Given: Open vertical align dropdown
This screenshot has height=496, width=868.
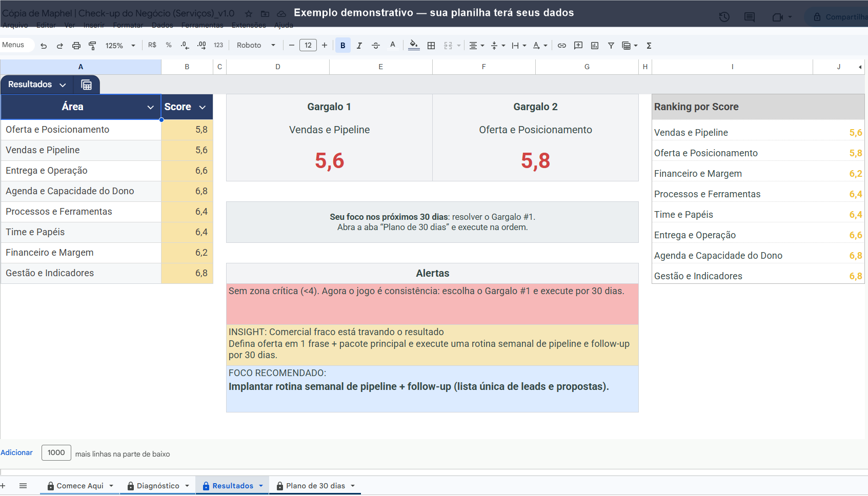Looking at the screenshot, I should [498, 46].
